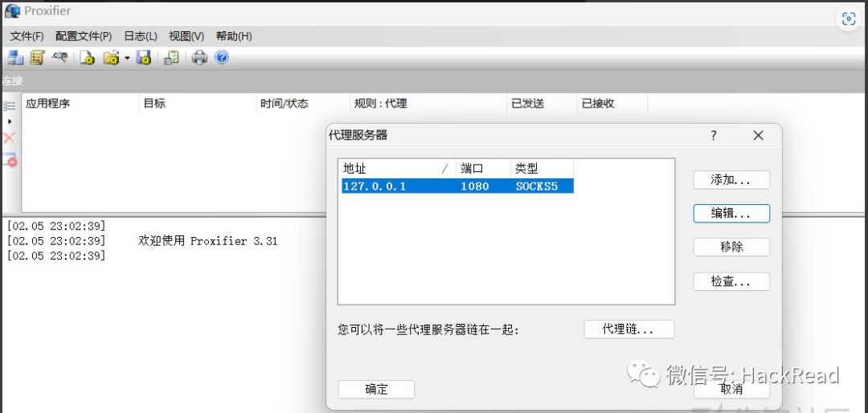Click the New Profile toolbar icon
Image resolution: width=868 pixels, height=413 pixels.
point(88,58)
